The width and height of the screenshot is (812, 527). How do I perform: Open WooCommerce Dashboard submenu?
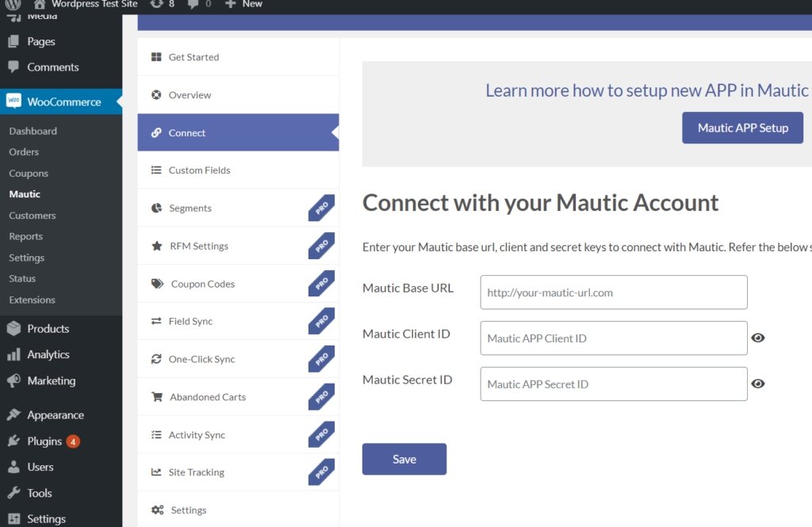(x=33, y=131)
